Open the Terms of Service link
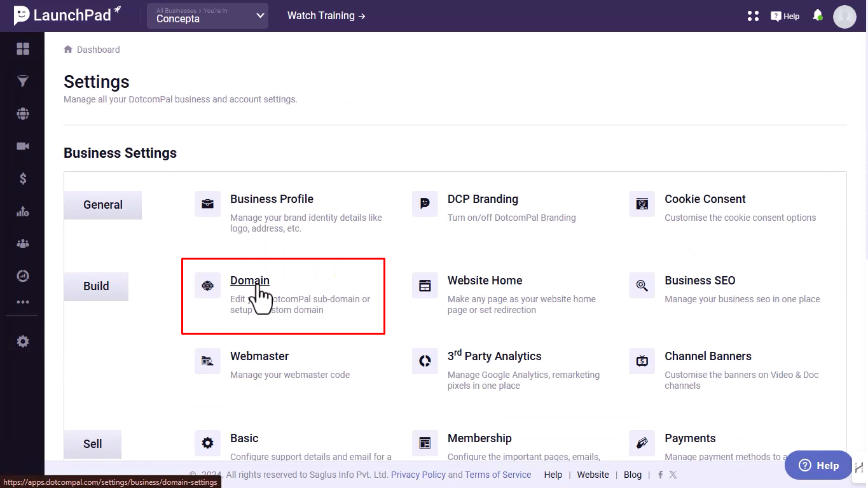The width and height of the screenshot is (868, 488). [x=498, y=475]
